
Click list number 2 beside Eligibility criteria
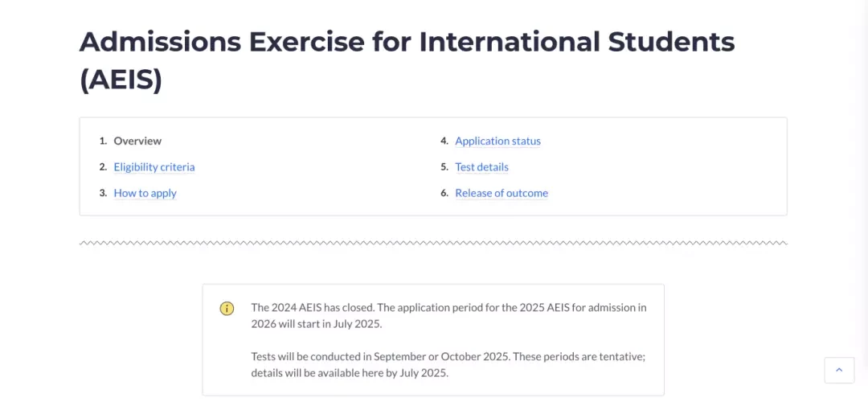click(103, 166)
